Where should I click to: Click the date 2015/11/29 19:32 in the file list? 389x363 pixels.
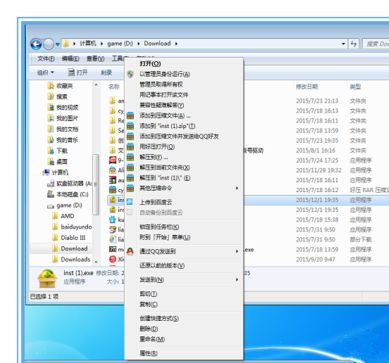pos(319,170)
